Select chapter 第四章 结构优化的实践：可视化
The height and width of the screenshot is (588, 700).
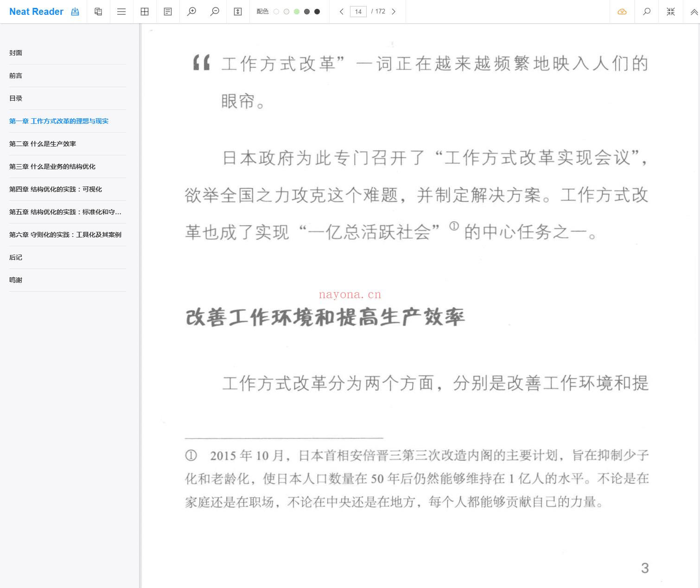coord(68,189)
